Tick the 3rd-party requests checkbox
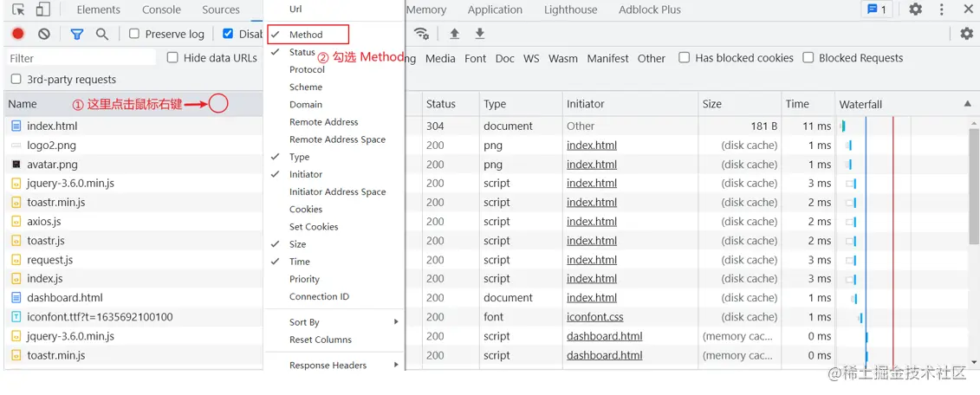 tap(16, 79)
